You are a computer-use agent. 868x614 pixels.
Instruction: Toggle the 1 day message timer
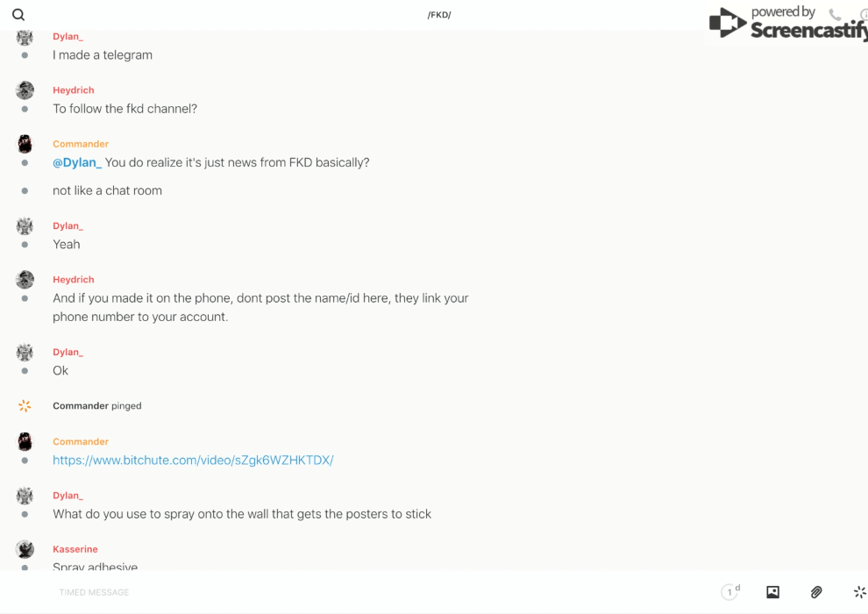coord(730,592)
